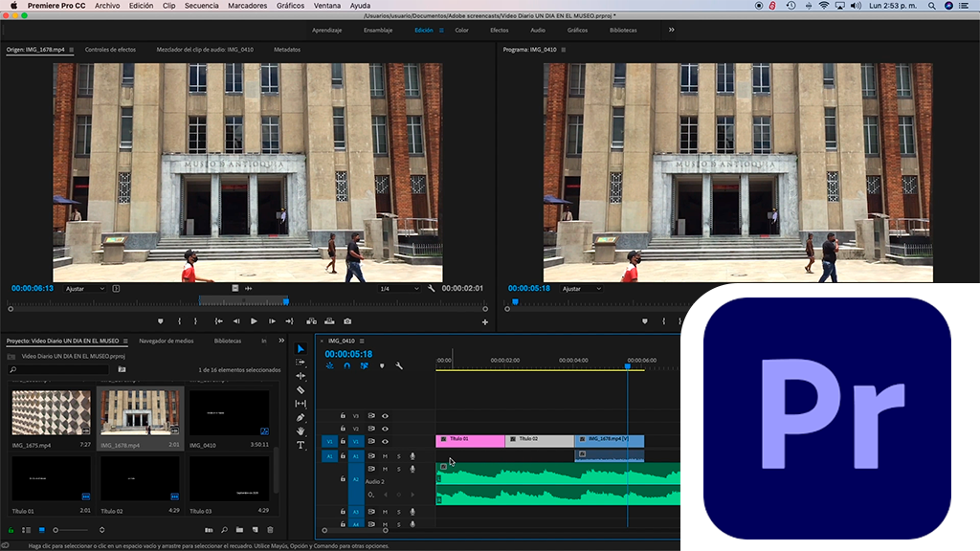Select the IMG_1675.mp4 thumbnail
This screenshot has width=980, height=551.
51,412
